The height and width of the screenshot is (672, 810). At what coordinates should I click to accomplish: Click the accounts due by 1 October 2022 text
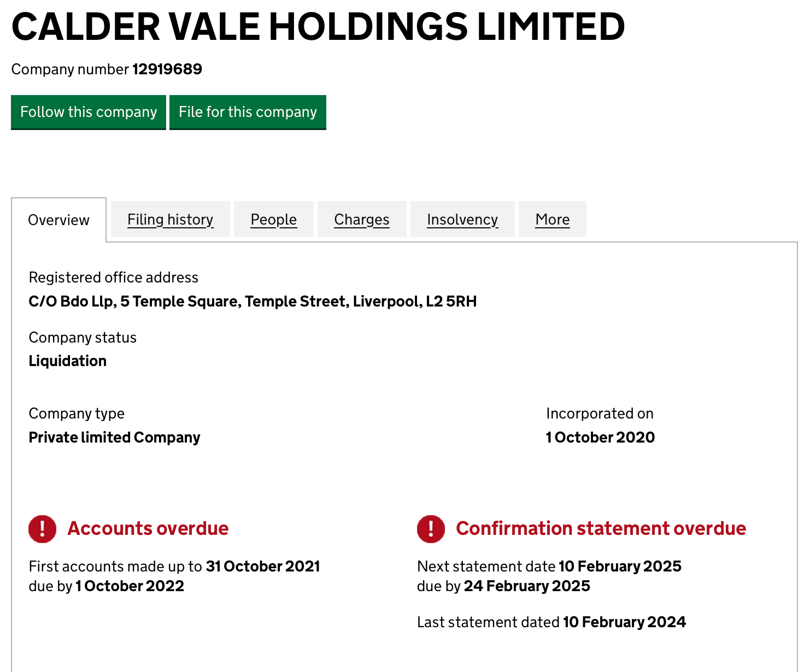click(x=130, y=586)
